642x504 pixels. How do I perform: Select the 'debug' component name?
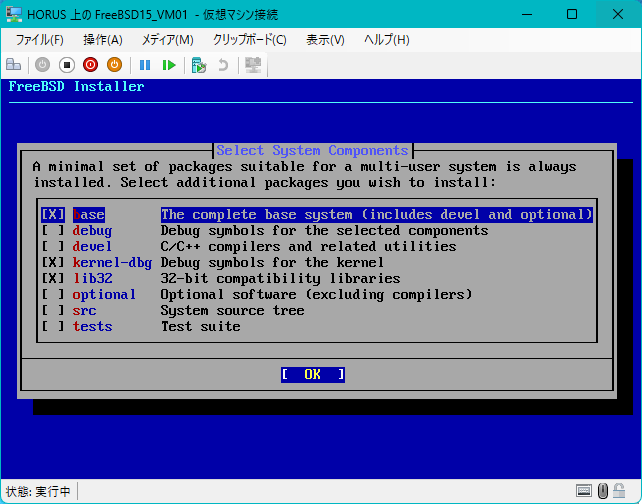[x=92, y=231]
